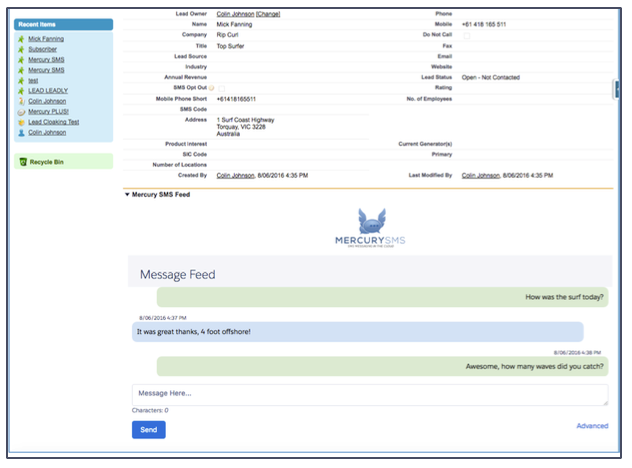
Task: Click the 'Open - Not Contacted' lead status
Action: tap(491, 77)
